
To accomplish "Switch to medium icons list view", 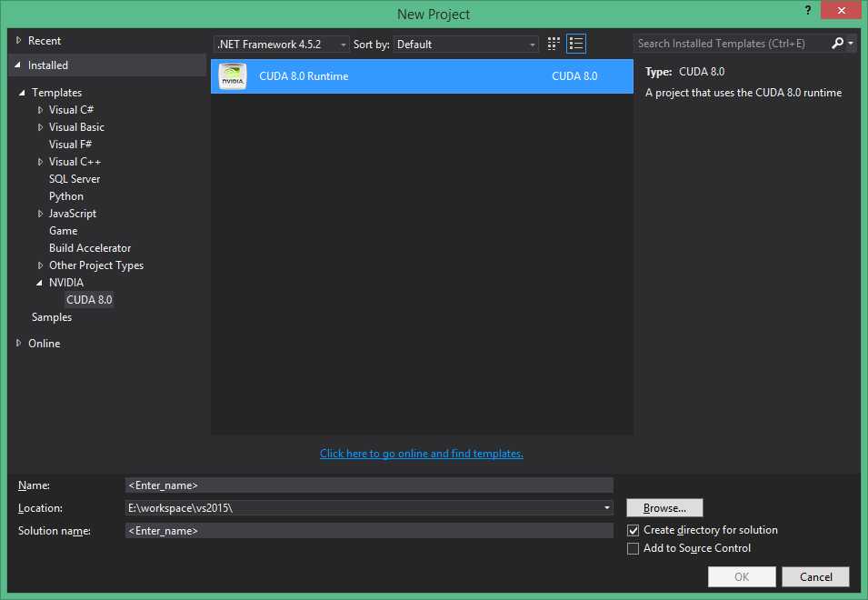I will pos(575,44).
